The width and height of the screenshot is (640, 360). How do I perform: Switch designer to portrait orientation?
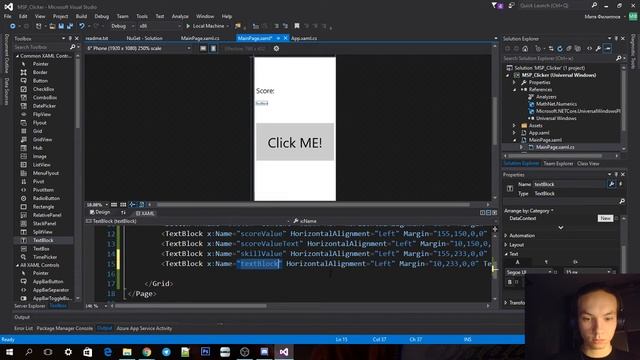click(213, 48)
